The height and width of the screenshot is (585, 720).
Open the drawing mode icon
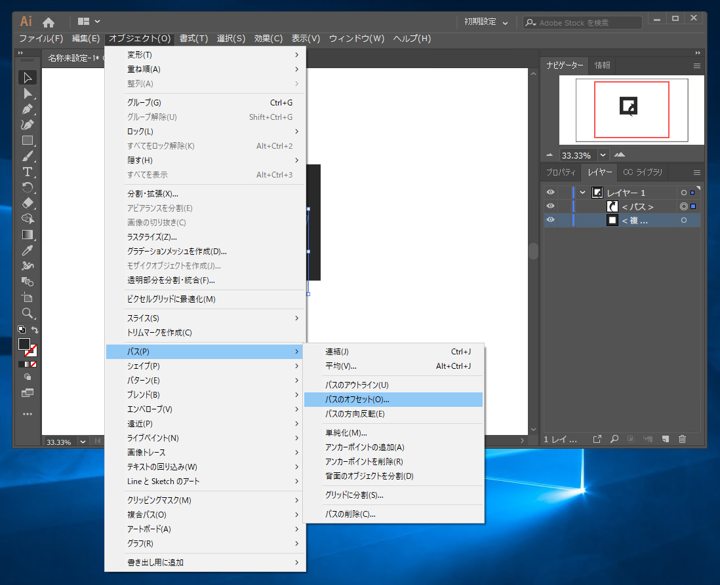pos(27,377)
